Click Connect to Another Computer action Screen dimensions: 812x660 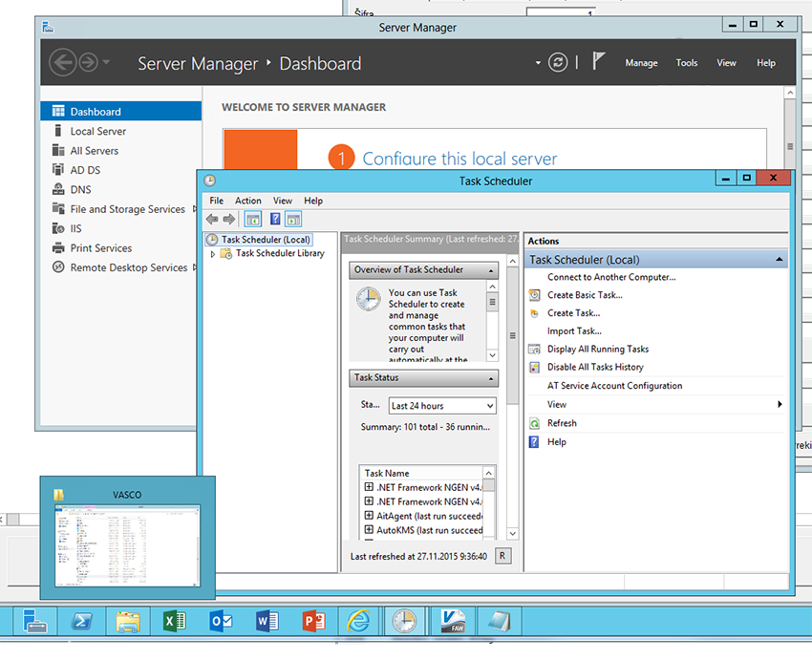(610, 277)
